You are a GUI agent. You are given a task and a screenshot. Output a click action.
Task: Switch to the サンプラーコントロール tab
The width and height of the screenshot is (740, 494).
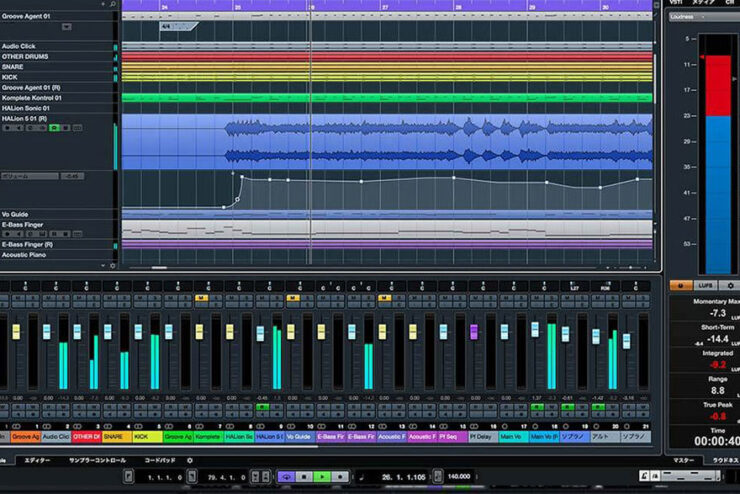coord(97,460)
